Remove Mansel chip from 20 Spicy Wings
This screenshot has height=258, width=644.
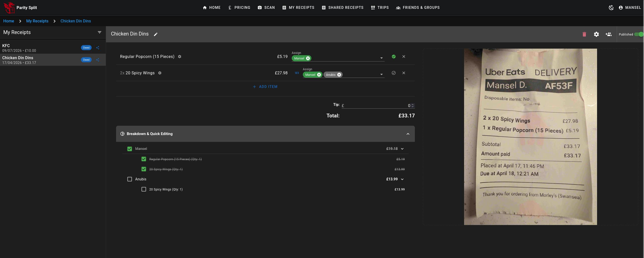click(x=319, y=75)
